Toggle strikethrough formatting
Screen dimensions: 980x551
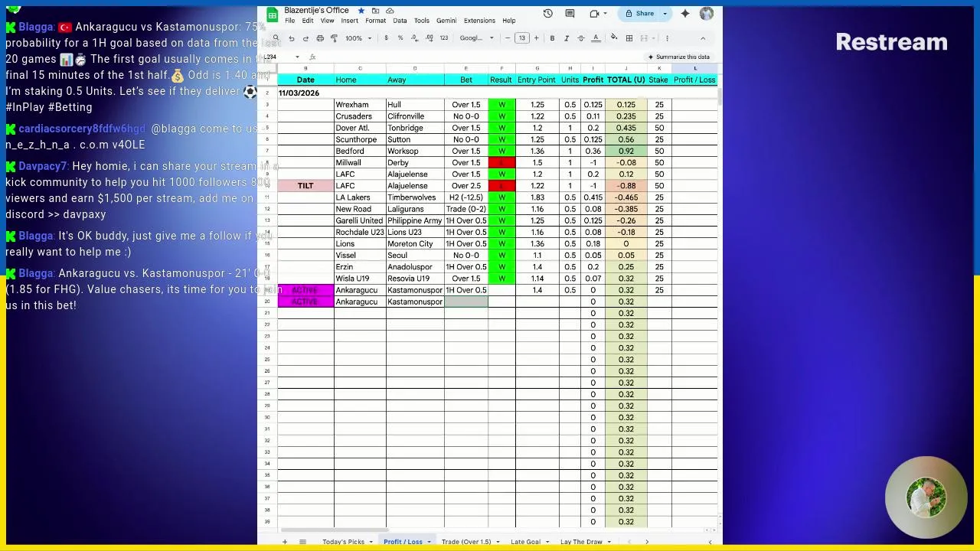pyautogui.click(x=580, y=37)
